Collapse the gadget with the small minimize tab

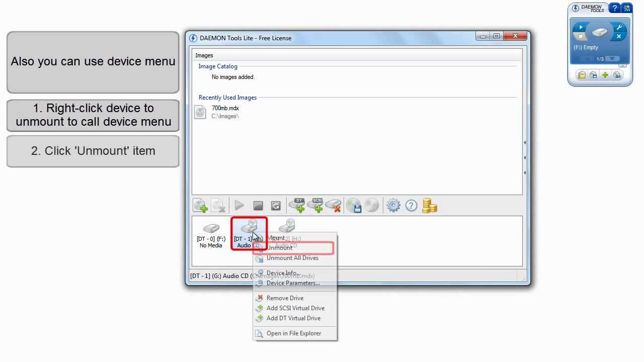(x=622, y=65)
